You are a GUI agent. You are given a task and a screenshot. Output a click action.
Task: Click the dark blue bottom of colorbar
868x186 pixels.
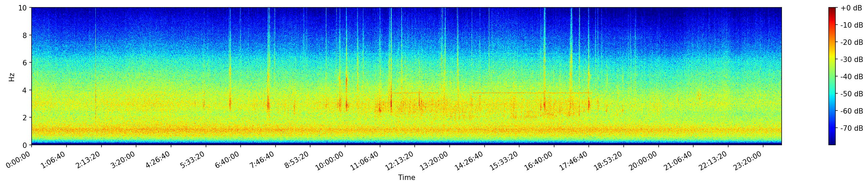pyautogui.click(x=832, y=143)
